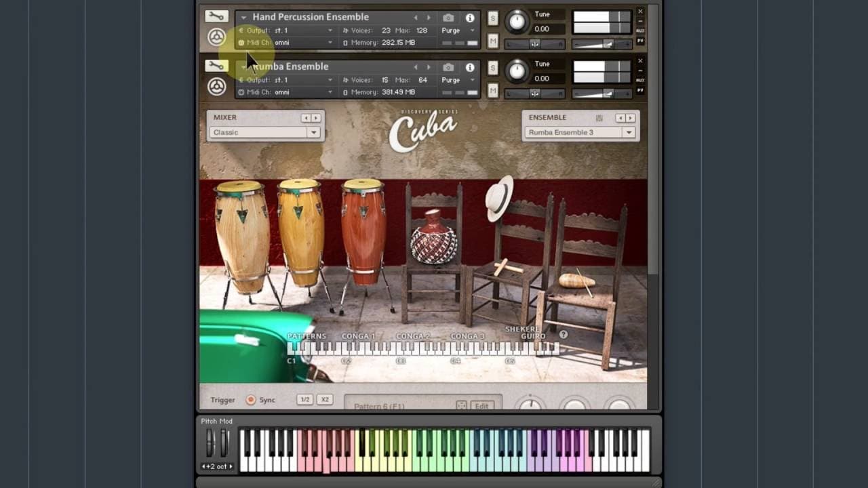Click the Max voices value 64
The image size is (868, 488).
(x=422, y=80)
